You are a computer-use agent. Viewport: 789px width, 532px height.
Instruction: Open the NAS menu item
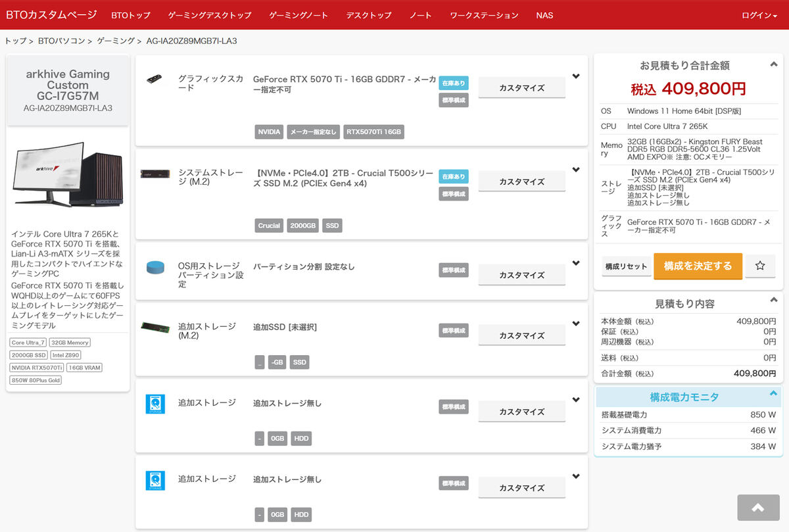click(544, 15)
